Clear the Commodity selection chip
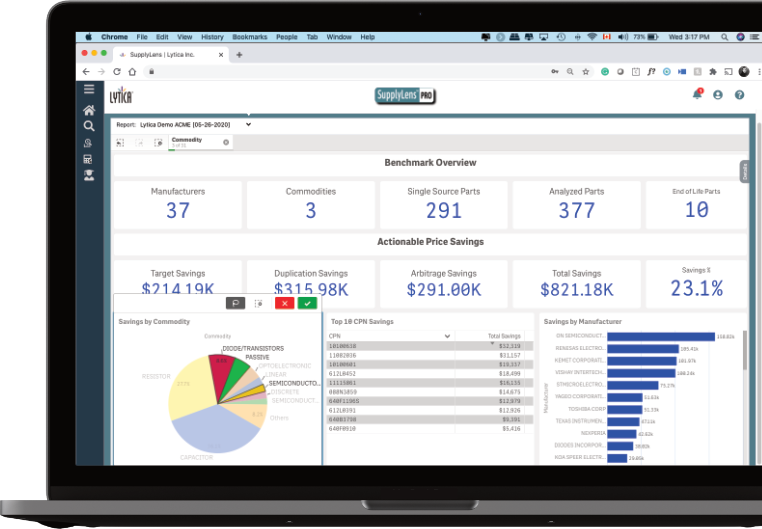762x529 pixels. [226, 142]
